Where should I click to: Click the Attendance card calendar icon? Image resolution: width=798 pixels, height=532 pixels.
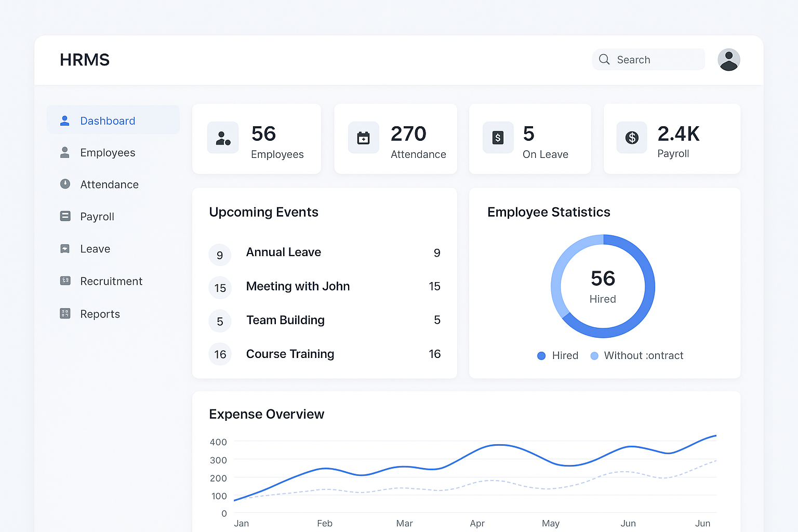363,138
